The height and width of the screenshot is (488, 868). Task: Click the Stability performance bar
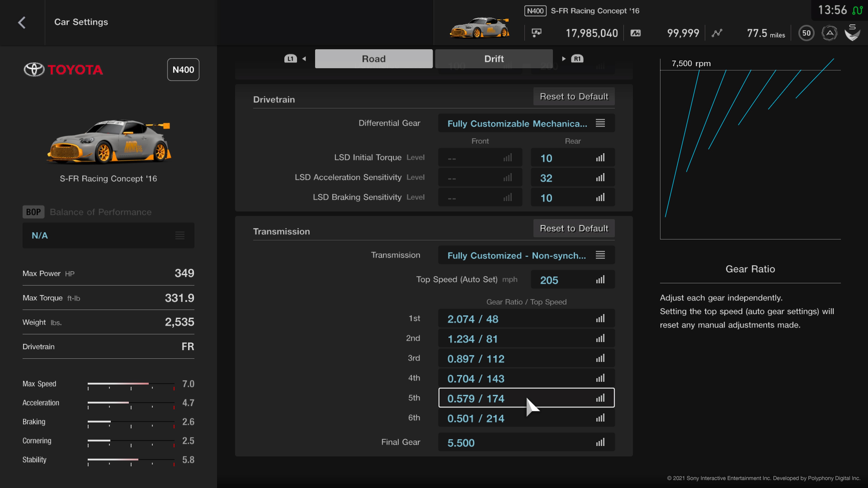point(131,460)
